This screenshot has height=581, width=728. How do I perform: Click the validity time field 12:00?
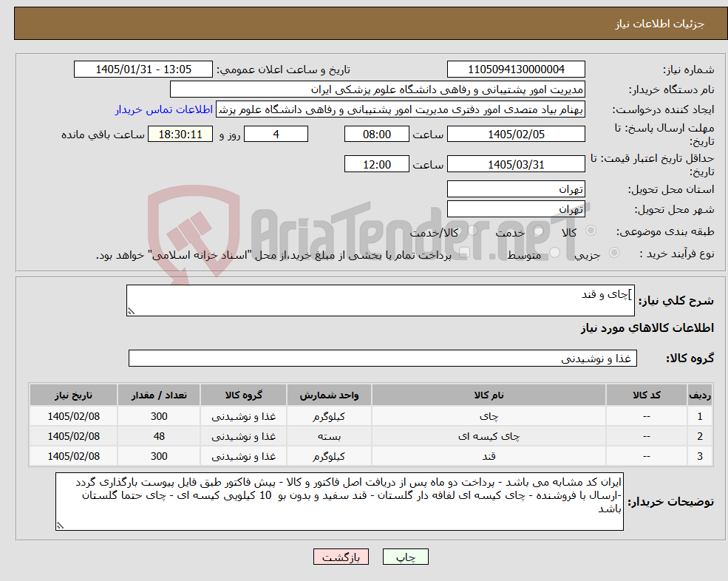coord(376,164)
